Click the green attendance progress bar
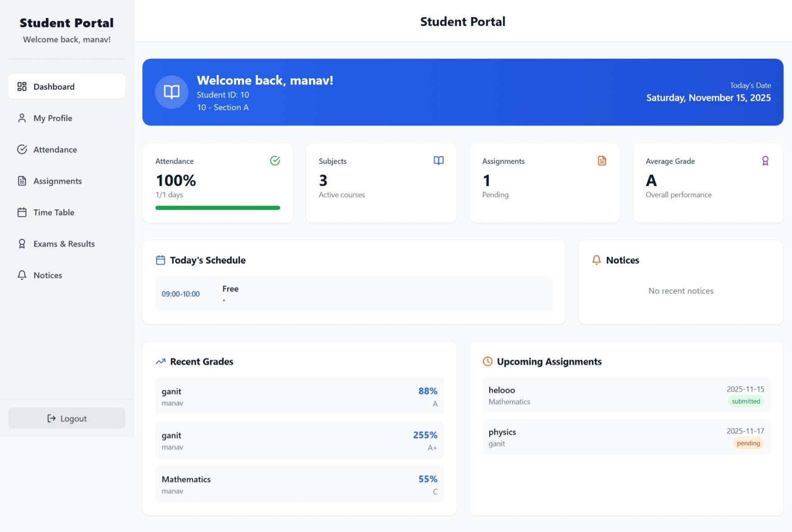The image size is (792, 532). 217,208
